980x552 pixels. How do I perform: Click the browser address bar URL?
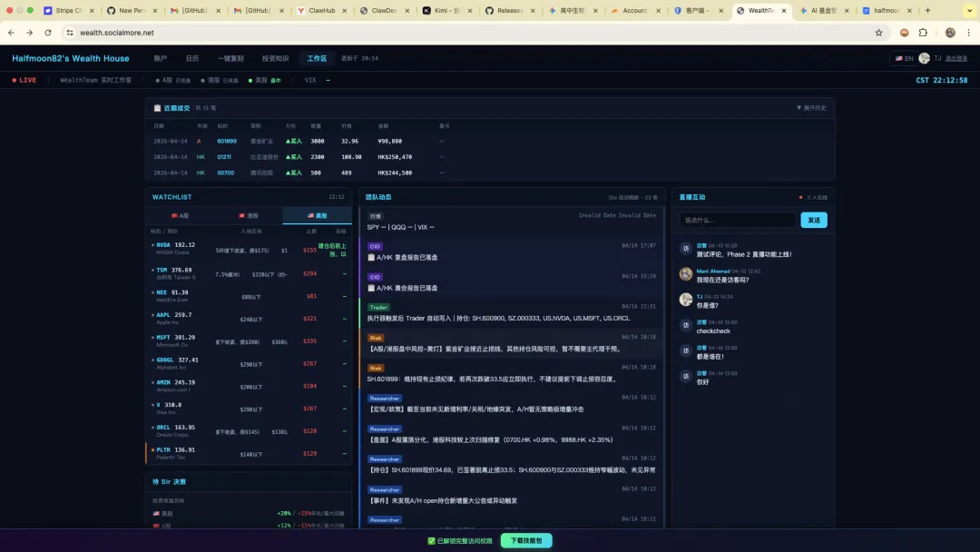point(117,33)
